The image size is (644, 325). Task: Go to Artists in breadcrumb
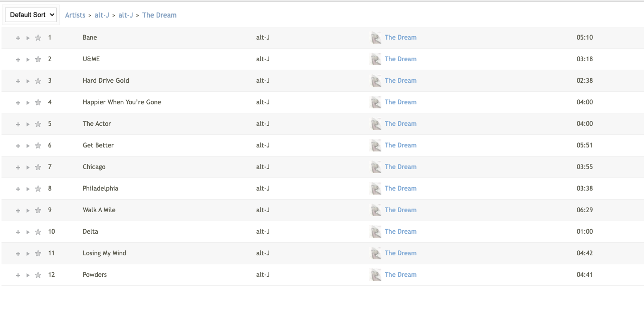pyautogui.click(x=75, y=15)
